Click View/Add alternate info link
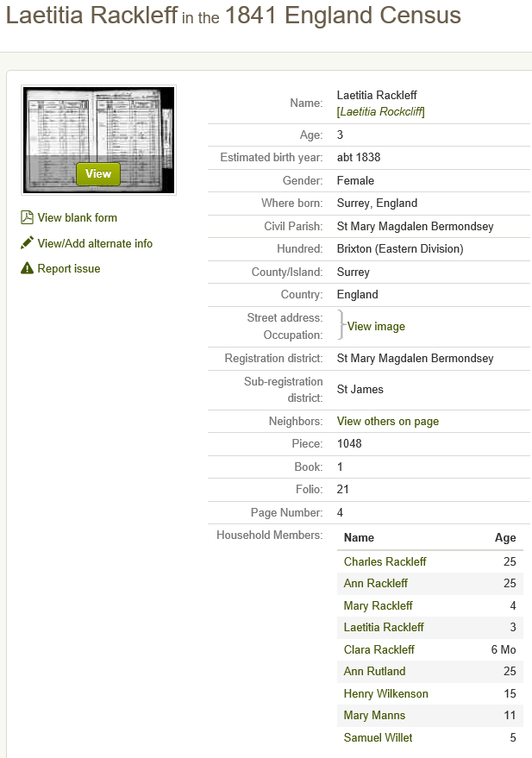This screenshot has width=532, height=758. (95, 243)
